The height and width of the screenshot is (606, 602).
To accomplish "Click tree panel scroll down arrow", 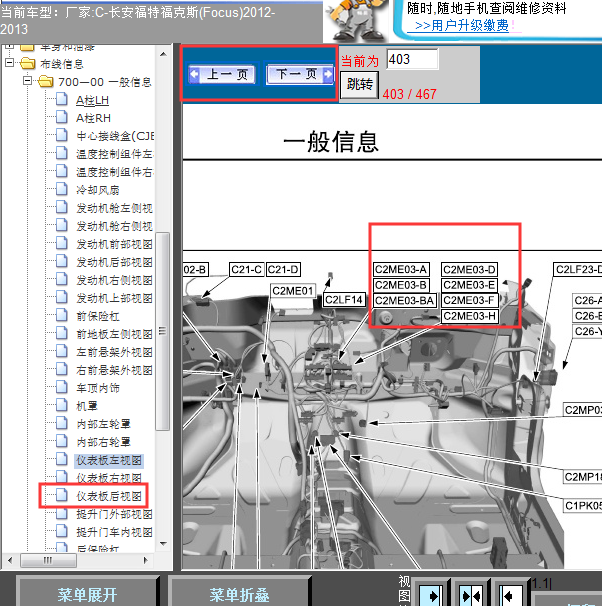I will 163,543.
